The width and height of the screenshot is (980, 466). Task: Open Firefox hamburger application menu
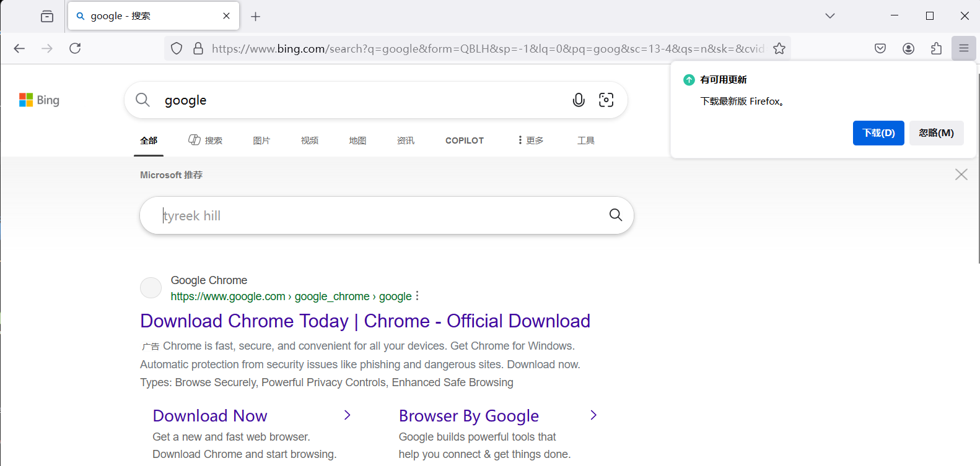(x=963, y=48)
